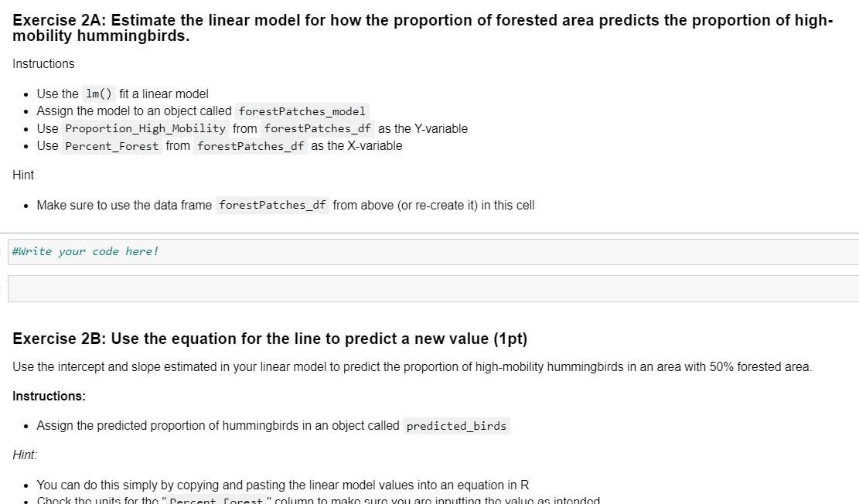Image resolution: width=859 pixels, height=504 pixels.
Task: Click the italic Hint label under Exercise 2B
Action: coord(22,455)
